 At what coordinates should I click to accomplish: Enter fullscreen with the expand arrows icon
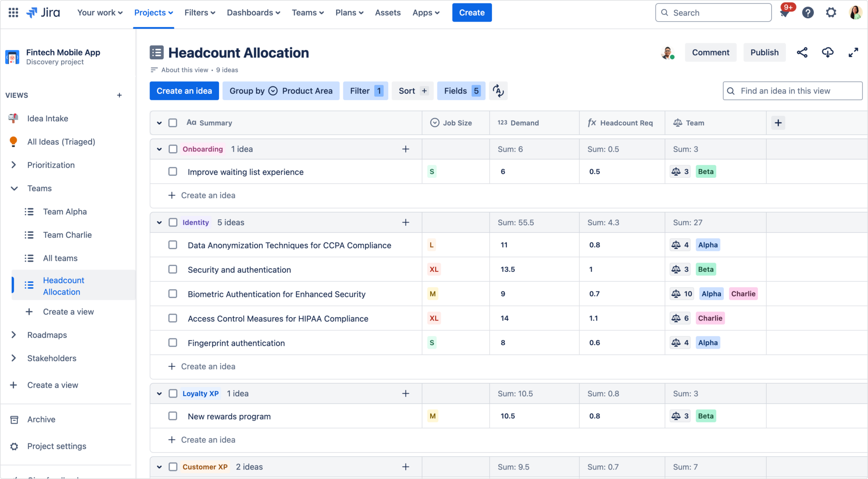[x=853, y=53]
